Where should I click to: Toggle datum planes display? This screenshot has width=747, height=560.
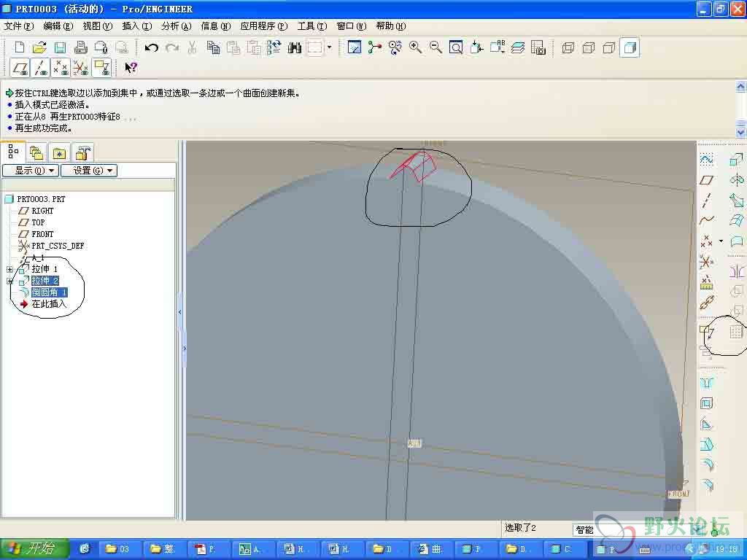[x=20, y=68]
